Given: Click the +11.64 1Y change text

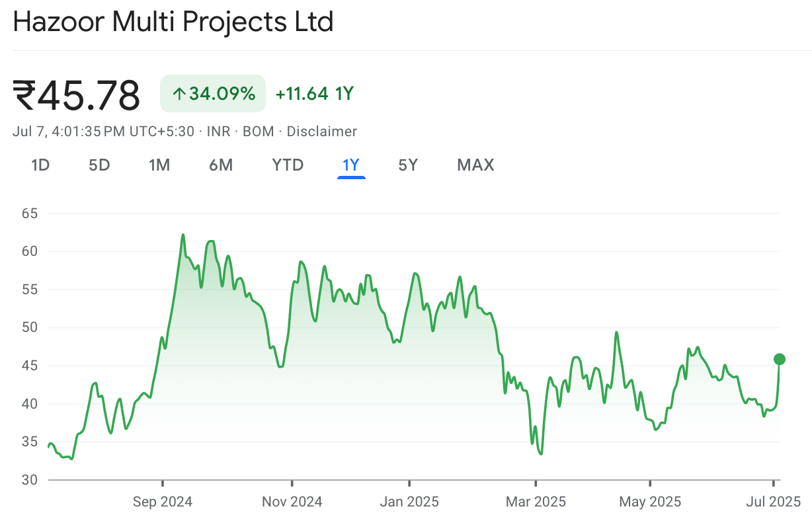Looking at the screenshot, I should click(x=315, y=94).
